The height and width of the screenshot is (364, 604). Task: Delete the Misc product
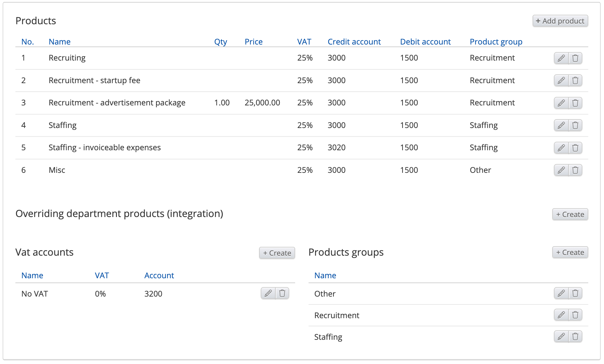575,170
